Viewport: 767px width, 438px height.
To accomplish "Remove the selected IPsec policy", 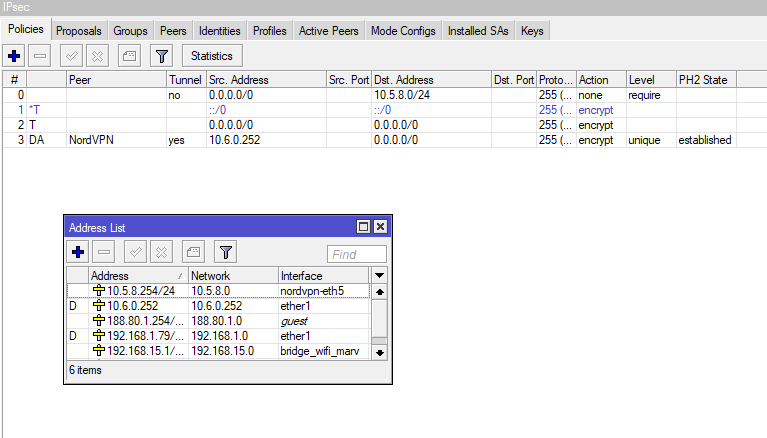I will (x=40, y=56).
